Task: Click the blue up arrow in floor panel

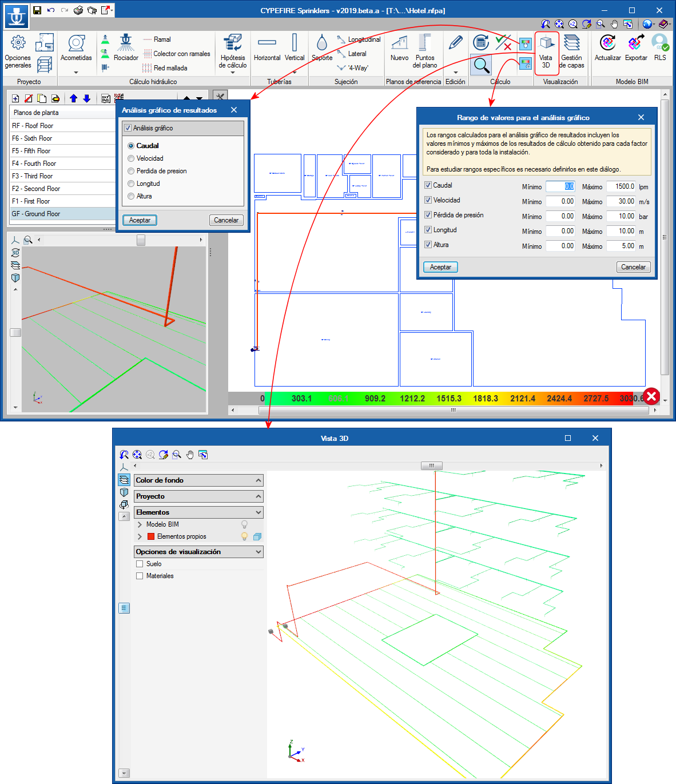Action: (73, 98)
